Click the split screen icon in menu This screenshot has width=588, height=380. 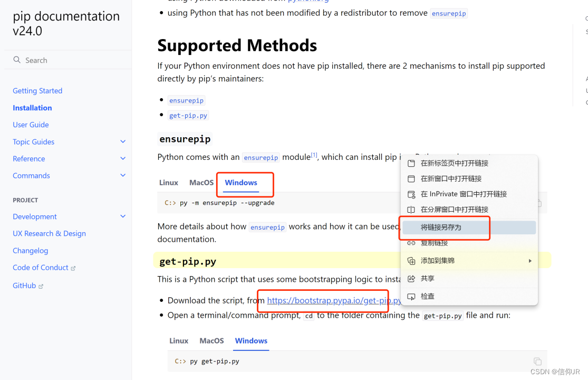tap(411, 210)
